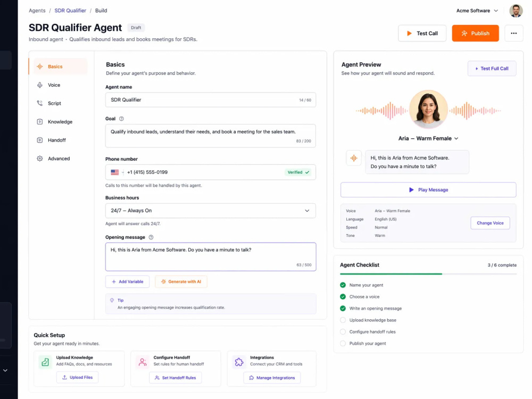Click the Draft status badge
This screenshot has width=532, height=399.
136,28
